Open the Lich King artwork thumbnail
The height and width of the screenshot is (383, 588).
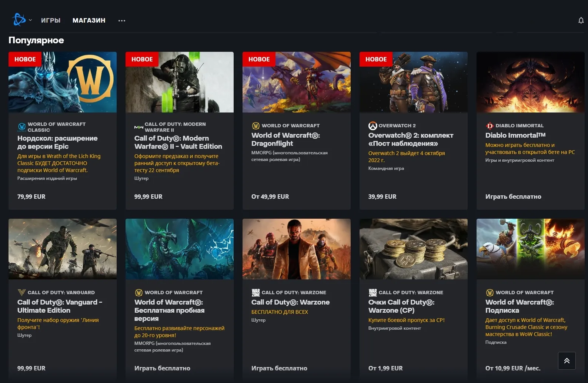coord(63,82)
